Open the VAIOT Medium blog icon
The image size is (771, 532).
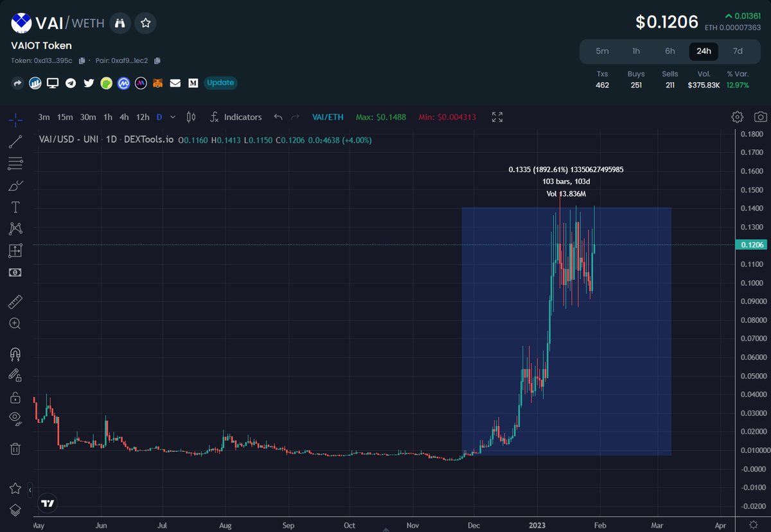pos(193,83)
